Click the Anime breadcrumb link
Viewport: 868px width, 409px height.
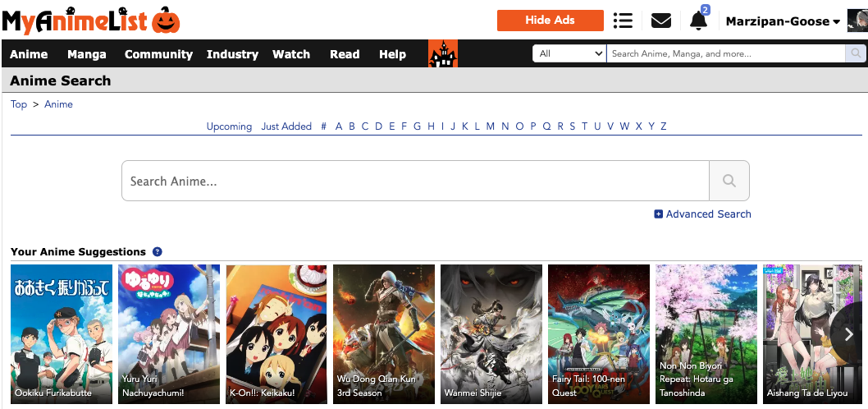pos(59,104)
